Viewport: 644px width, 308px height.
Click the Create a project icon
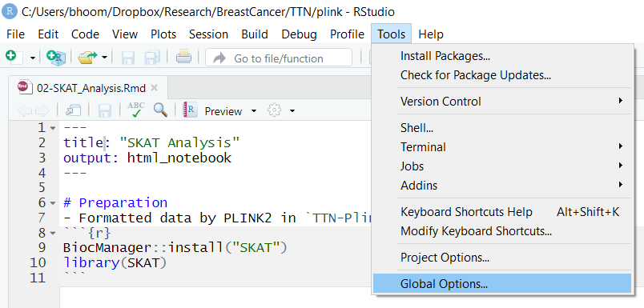(55, 58)
